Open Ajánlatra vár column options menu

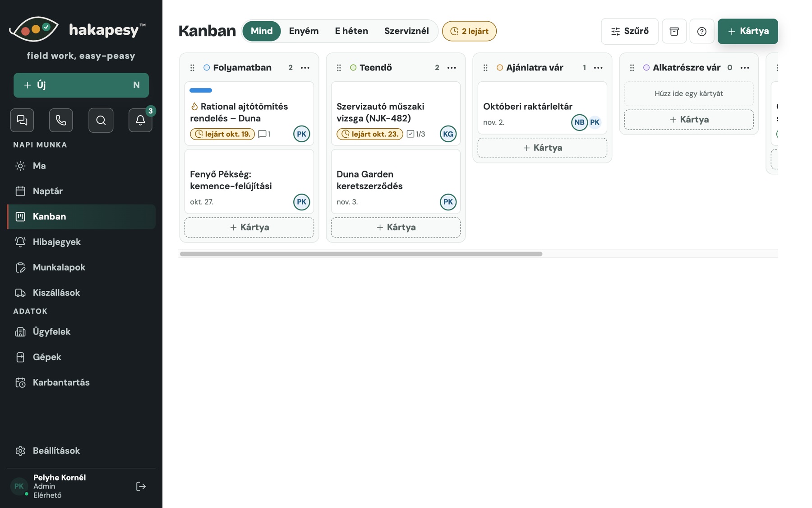598,68
